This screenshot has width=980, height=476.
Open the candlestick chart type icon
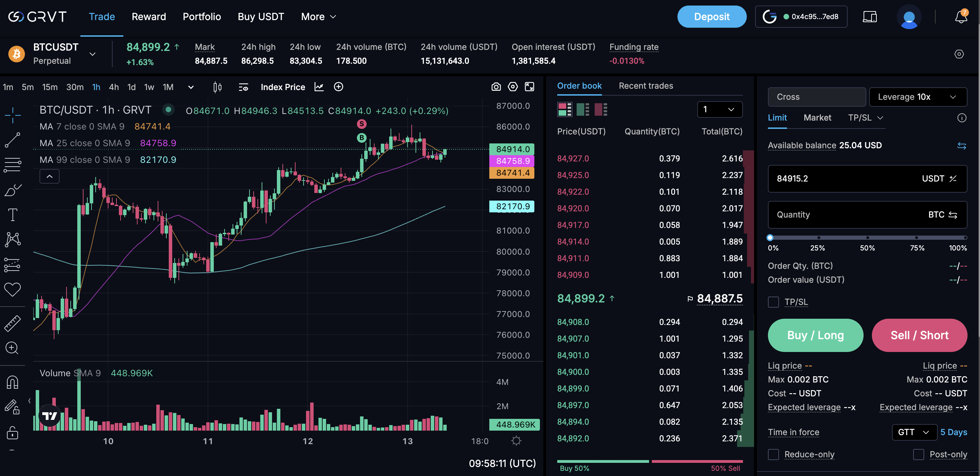pos(217,87)
